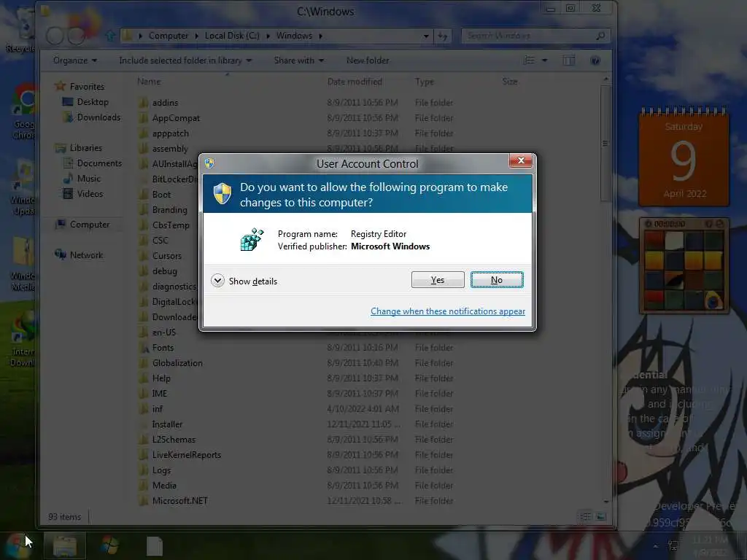This screenshot has width=747, height=560.
Task: Click the calendar gadget showing April 2022
Action: coord(684,157)
